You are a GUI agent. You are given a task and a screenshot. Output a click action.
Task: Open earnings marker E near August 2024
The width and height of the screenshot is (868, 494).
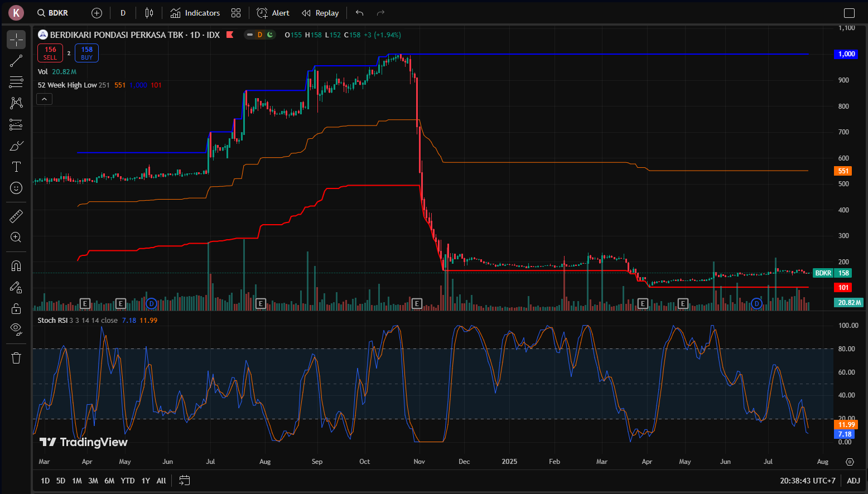pyautogui.click(x=261, y=303)
